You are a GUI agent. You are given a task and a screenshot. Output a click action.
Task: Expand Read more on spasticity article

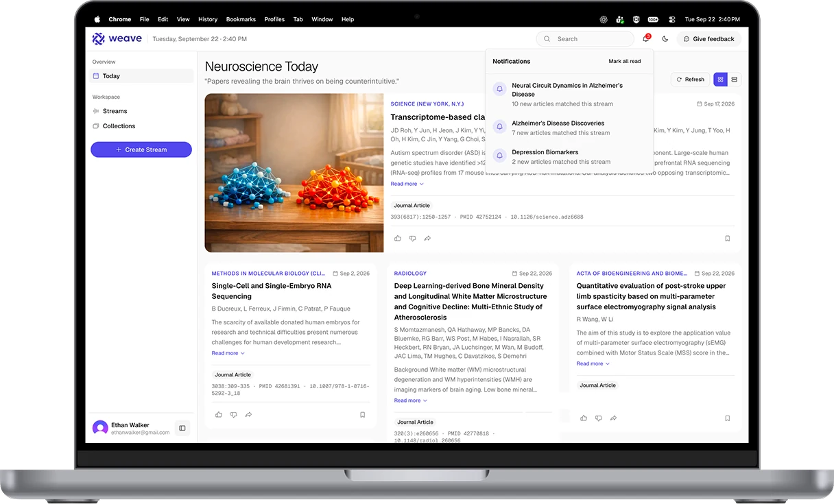(593, 363)
